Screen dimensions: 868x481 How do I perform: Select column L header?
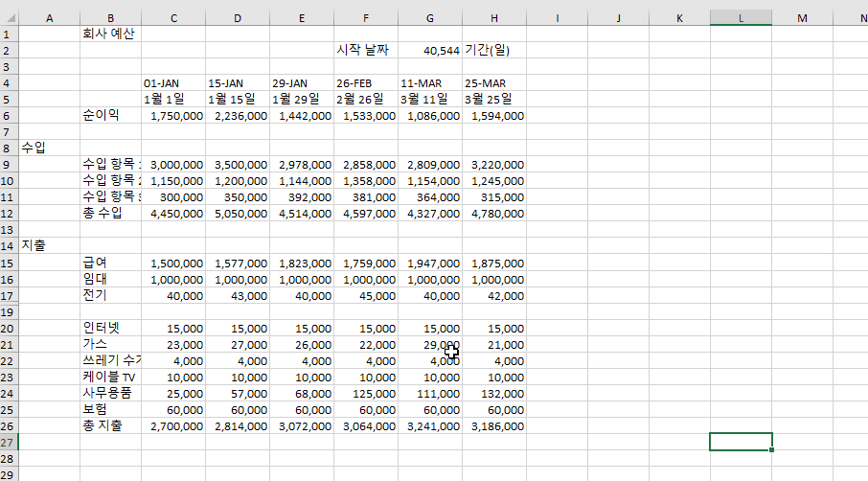(741, 17)
